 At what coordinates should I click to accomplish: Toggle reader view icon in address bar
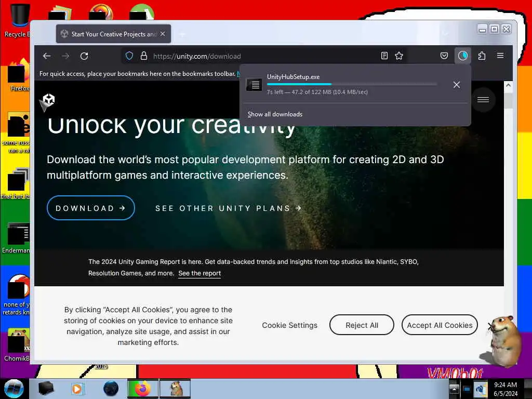click(x=384, y=56)
